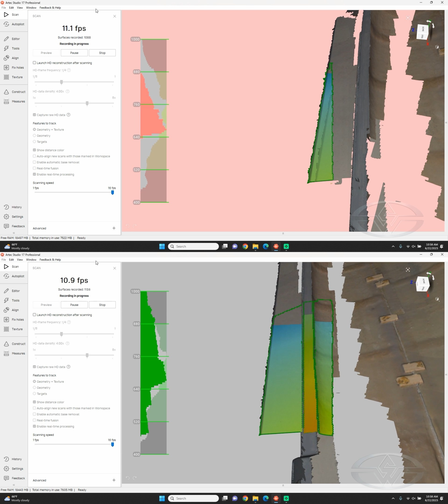Click the Scan play icon in 10.9 fps window
This screenshot has height=504, width=448.
coord(6,267)
